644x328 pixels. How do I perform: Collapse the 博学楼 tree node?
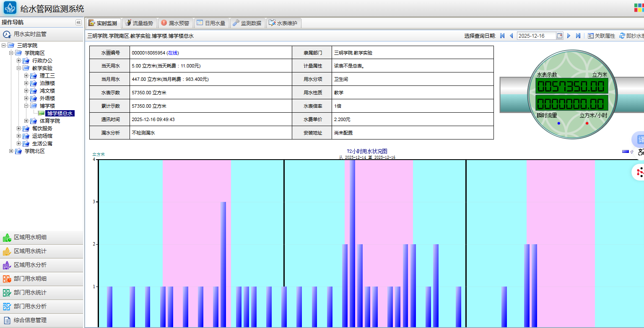click(x=26, y=106)
